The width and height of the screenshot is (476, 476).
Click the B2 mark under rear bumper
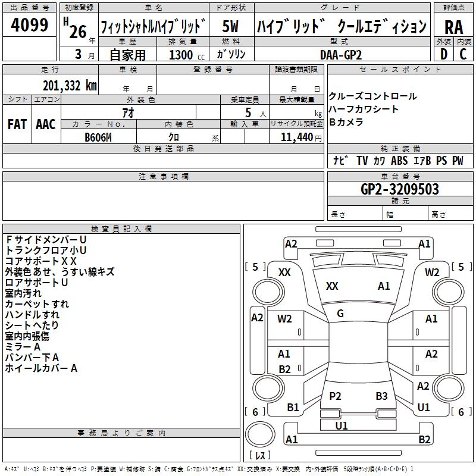[424, 440]
